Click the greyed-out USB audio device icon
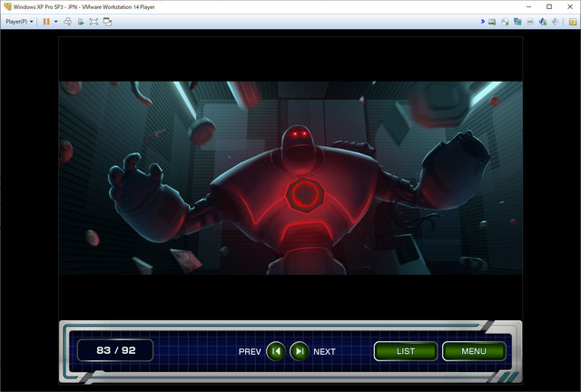 click(x=555, y=22)
